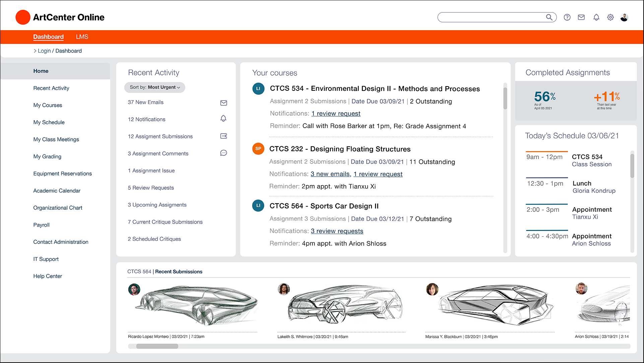Screen dimensions: 644x363
Task: Click inside the top search field
Action: (x=489, y=17)
